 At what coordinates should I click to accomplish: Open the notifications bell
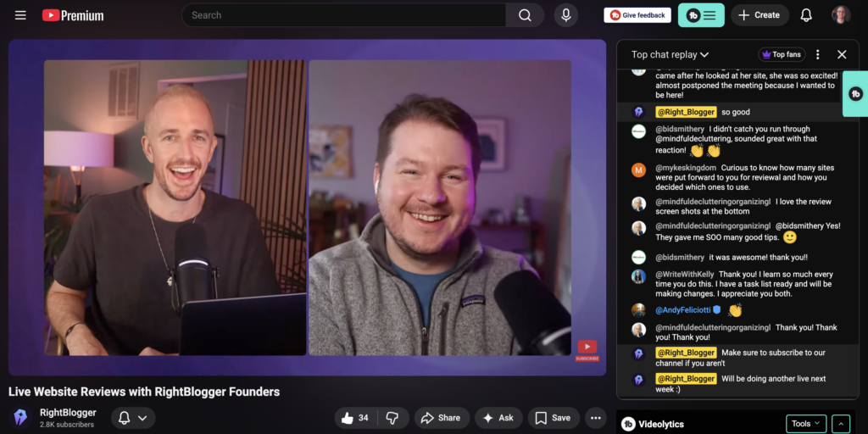(x=806, y=15)
